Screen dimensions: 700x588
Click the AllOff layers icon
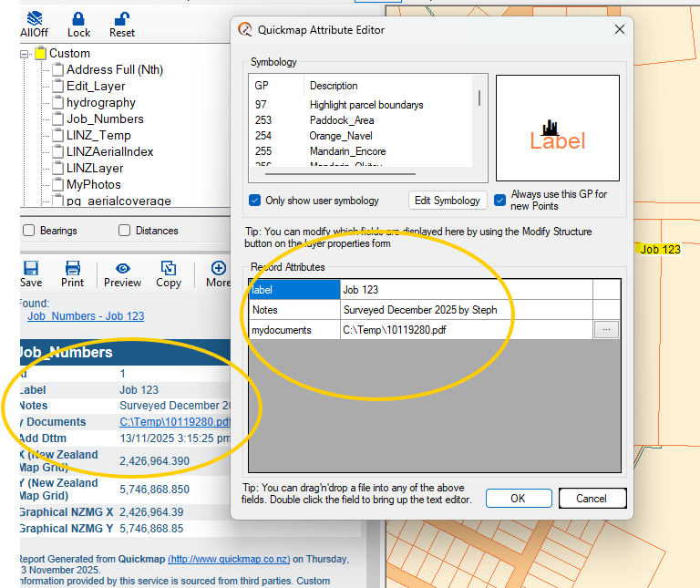coord(35,18)
